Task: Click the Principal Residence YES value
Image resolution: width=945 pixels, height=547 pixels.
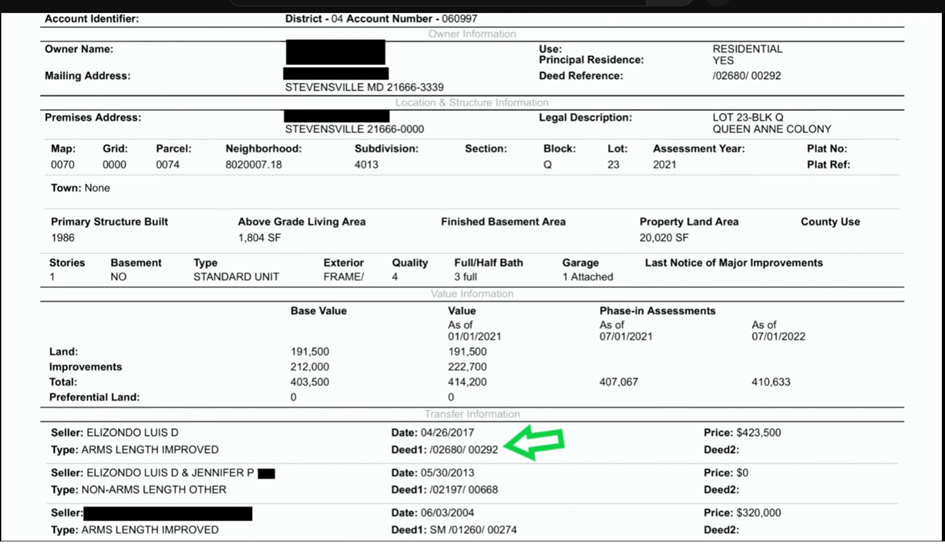Action: click(723, 60)
